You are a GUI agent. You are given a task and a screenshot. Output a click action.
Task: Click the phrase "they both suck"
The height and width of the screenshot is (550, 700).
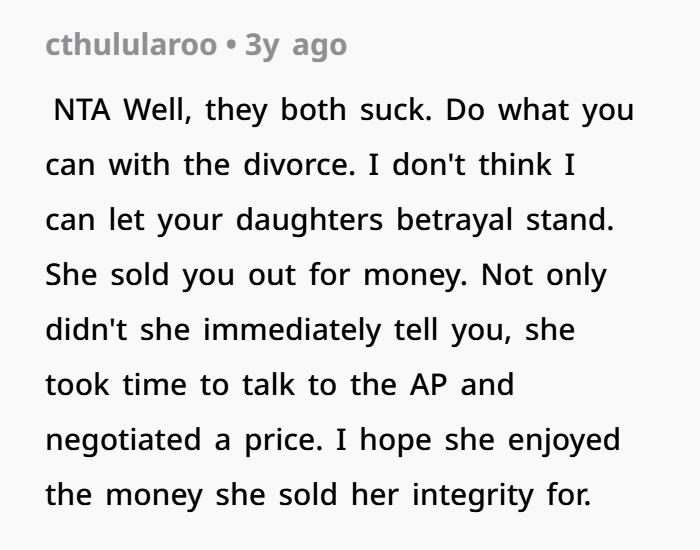(318, 110)
